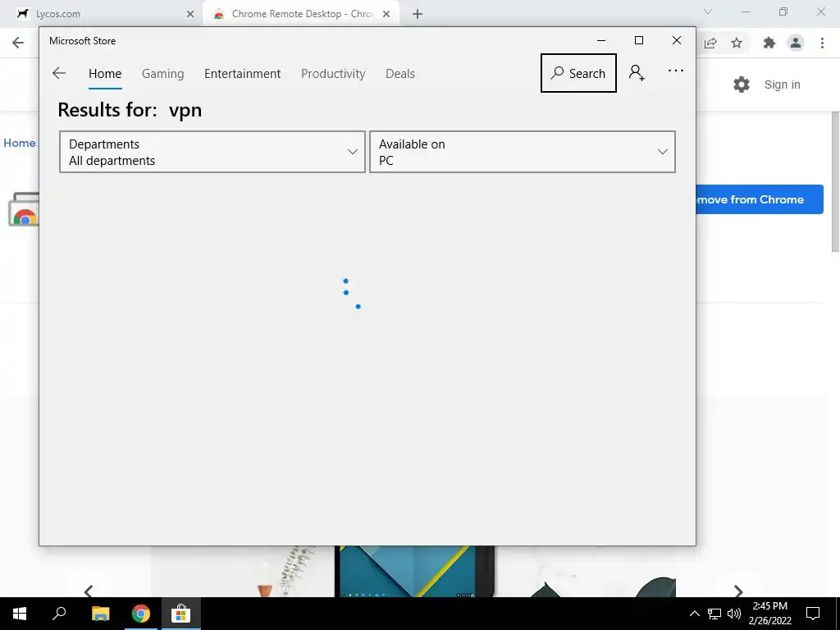Open the Productivity tab
The height and width of the screenshot is (630, 840).
(x=333, y=74)
